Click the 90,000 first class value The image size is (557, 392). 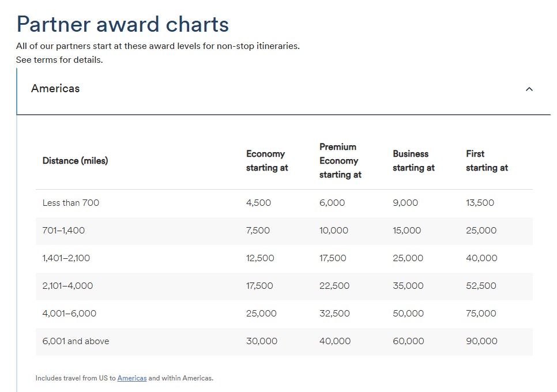tap(481, 341)
